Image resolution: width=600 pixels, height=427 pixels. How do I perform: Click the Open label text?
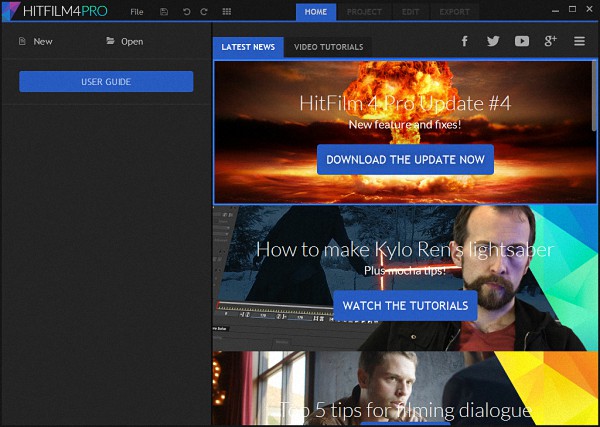132,41
